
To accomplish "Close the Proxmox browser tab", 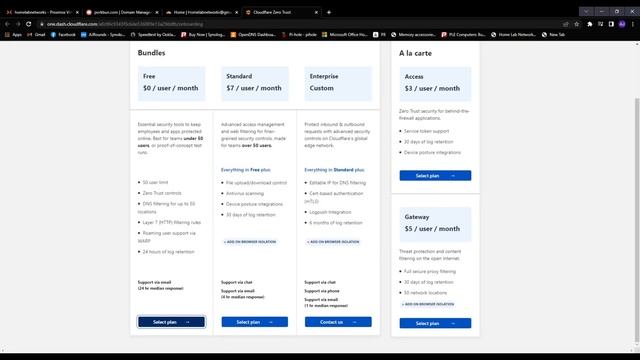I will [x=77, y=12].
